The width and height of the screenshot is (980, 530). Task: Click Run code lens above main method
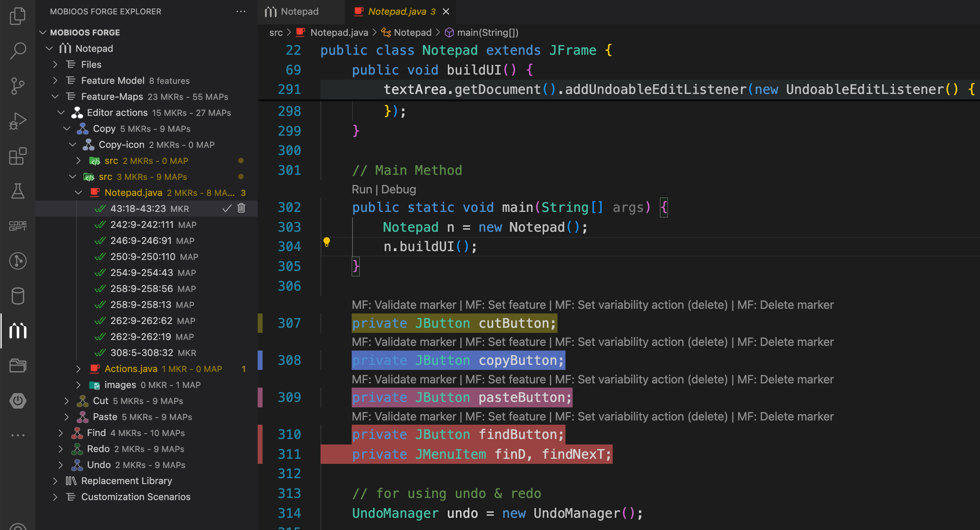(362, 190)
